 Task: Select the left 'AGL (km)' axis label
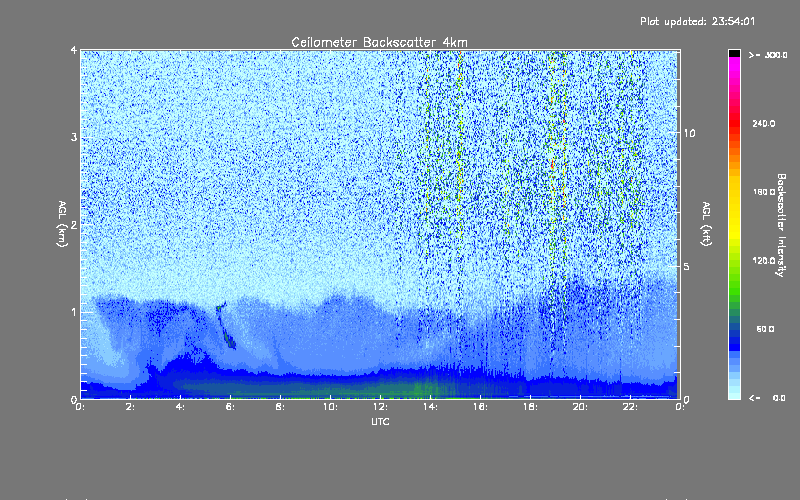point(62,224)
